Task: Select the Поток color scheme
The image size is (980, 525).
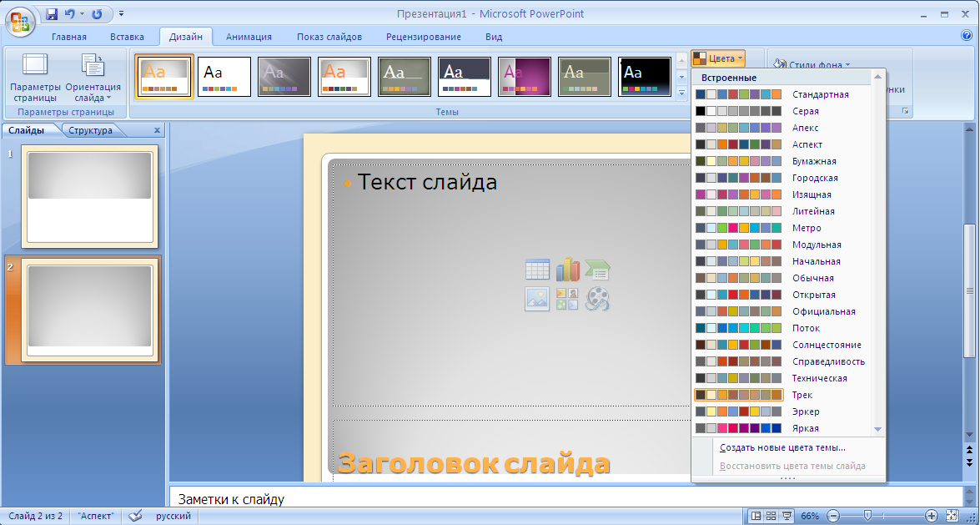Action: tap(782, 329)
